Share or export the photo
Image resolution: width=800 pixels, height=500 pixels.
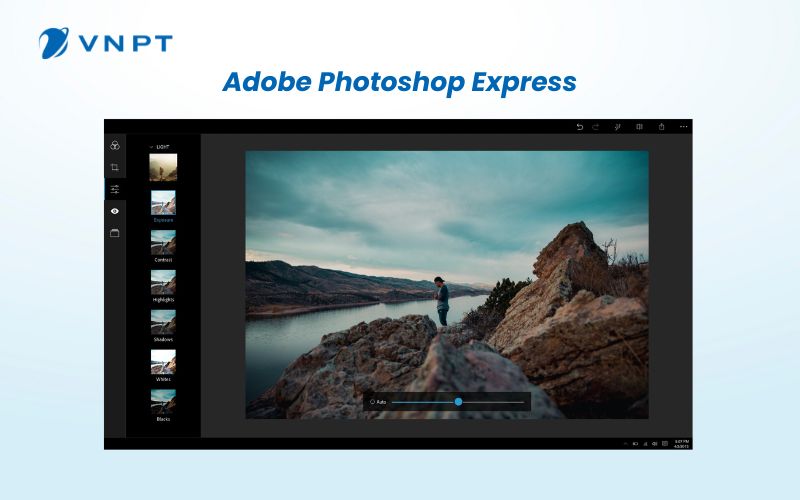tap(662, 127)
